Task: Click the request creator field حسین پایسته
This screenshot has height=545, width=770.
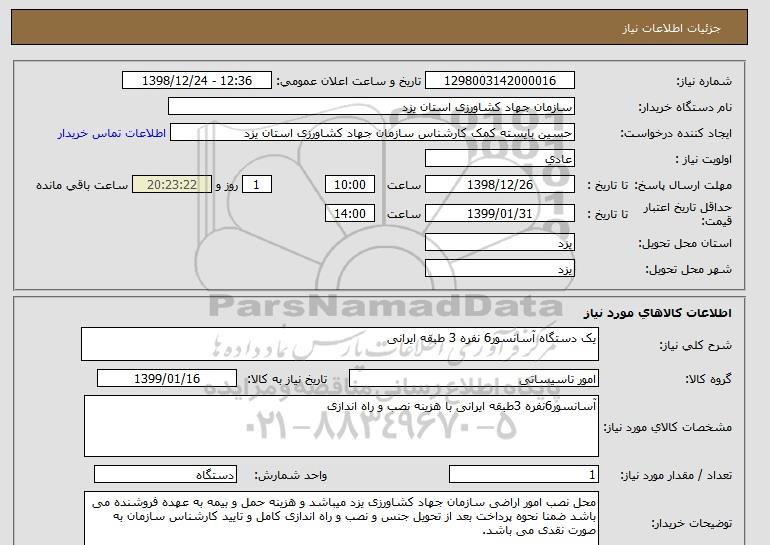Action: click(372, 133)
